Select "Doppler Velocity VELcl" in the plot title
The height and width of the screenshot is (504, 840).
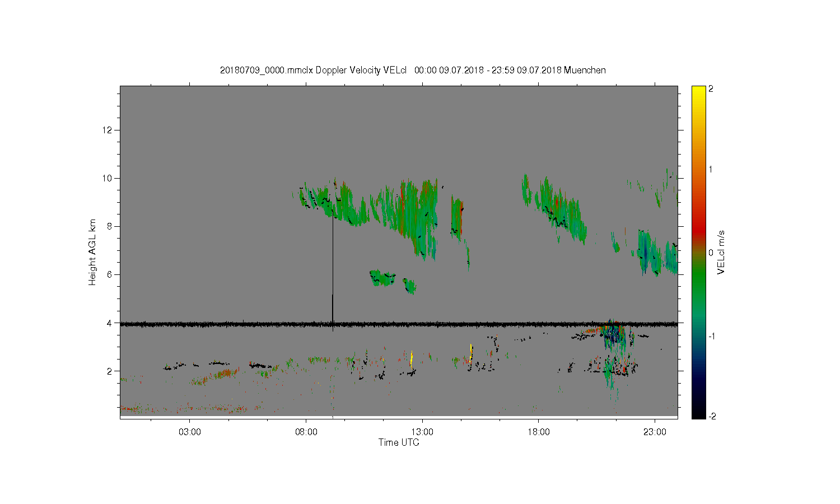click(x=361, y=71)
